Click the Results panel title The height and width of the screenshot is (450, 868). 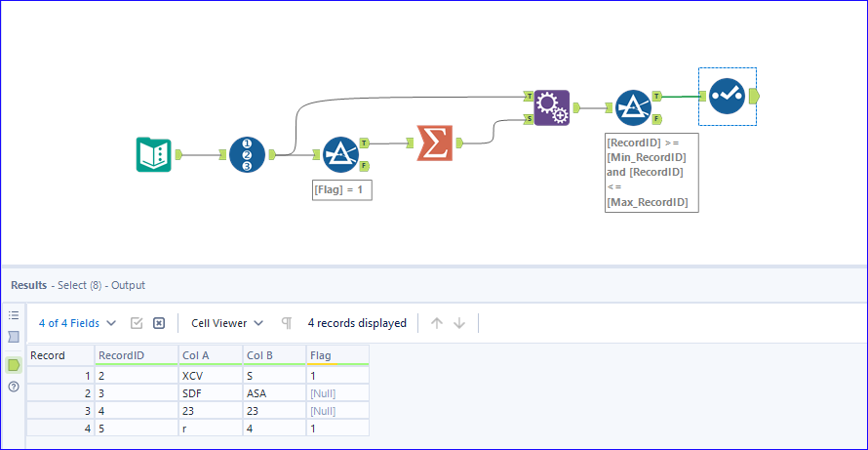point(78,285)
